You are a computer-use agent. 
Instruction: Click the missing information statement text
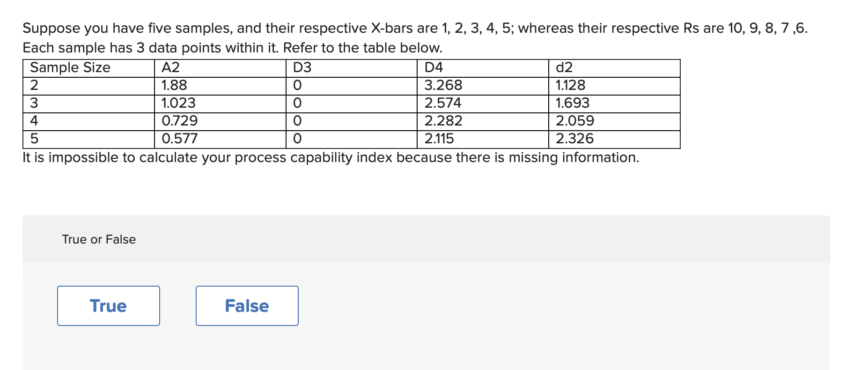pos(331,157)
